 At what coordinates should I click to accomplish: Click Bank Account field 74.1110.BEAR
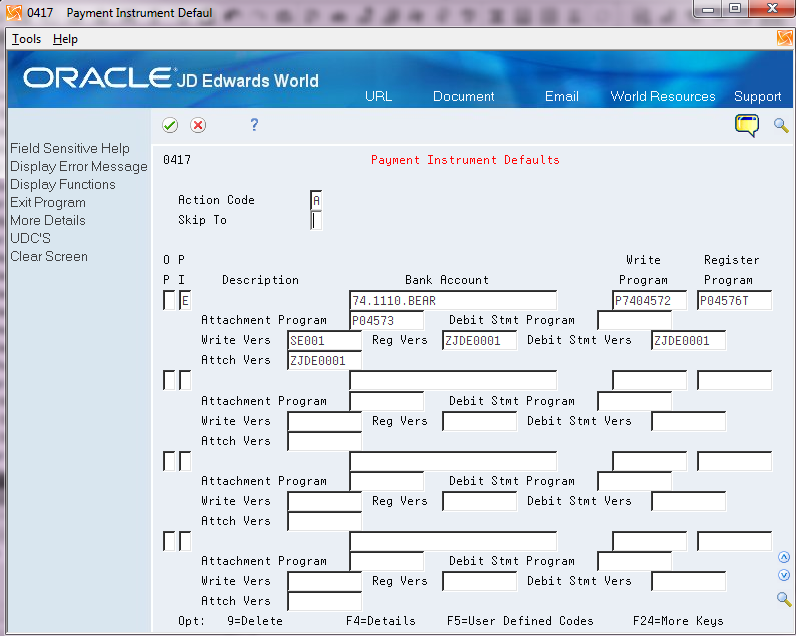click(x=453, y=300)
